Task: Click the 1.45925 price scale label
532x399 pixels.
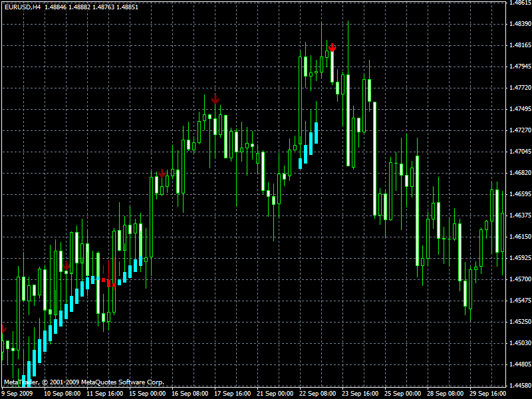Action: point(520,258)
